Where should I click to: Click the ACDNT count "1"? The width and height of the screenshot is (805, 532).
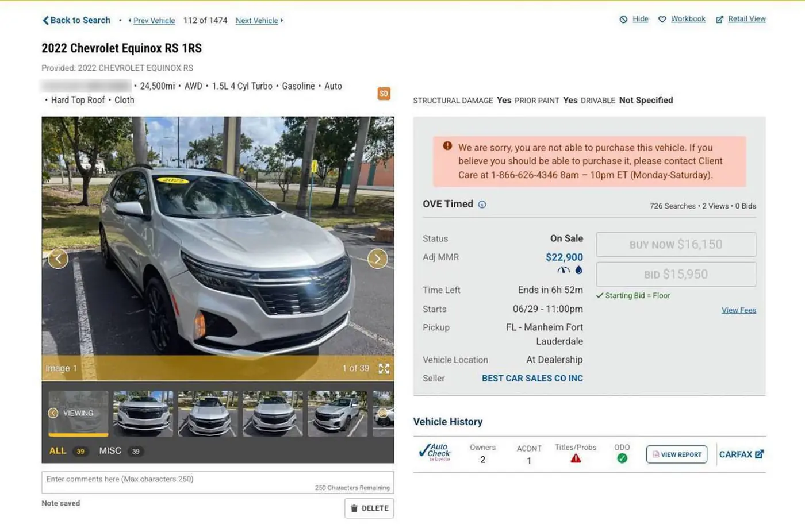pyautogui.click(x=529, y=461)
